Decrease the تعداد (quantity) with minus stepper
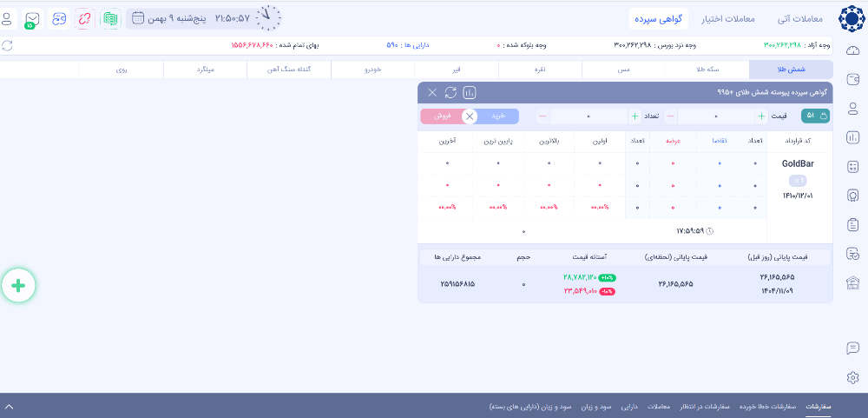This screenshot has width=868, height=418. 542,116
